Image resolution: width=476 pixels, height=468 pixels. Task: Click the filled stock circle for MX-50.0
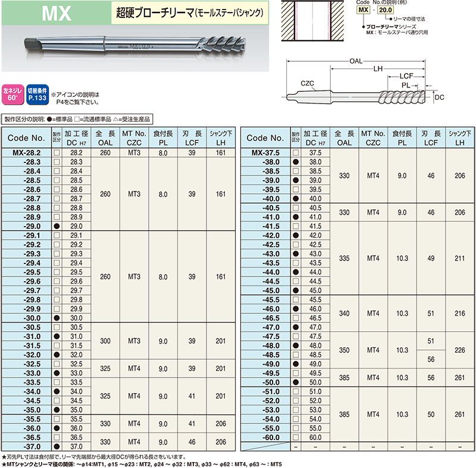coord(295,382)
